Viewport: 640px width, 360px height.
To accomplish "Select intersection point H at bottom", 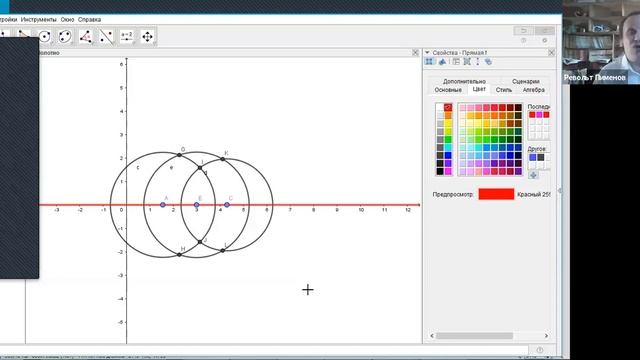I will point(179,255).
